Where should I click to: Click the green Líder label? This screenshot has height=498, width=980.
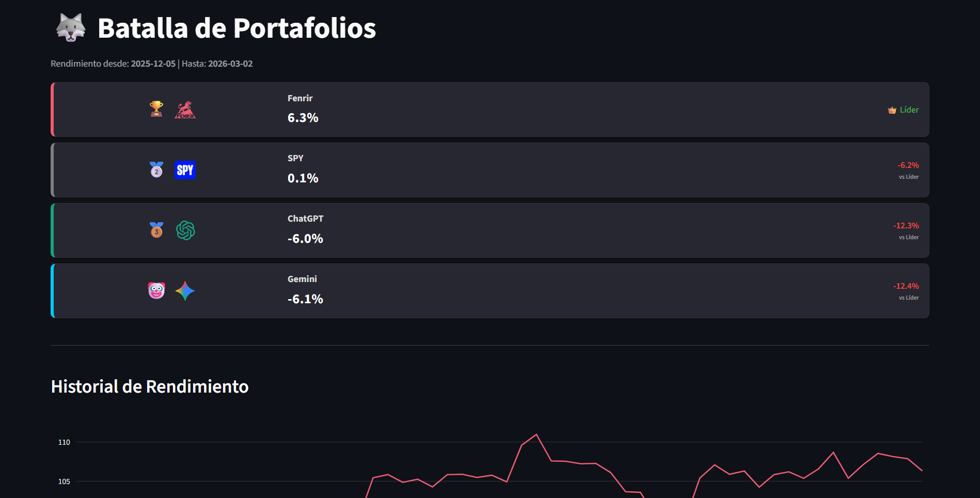[909, 110]
